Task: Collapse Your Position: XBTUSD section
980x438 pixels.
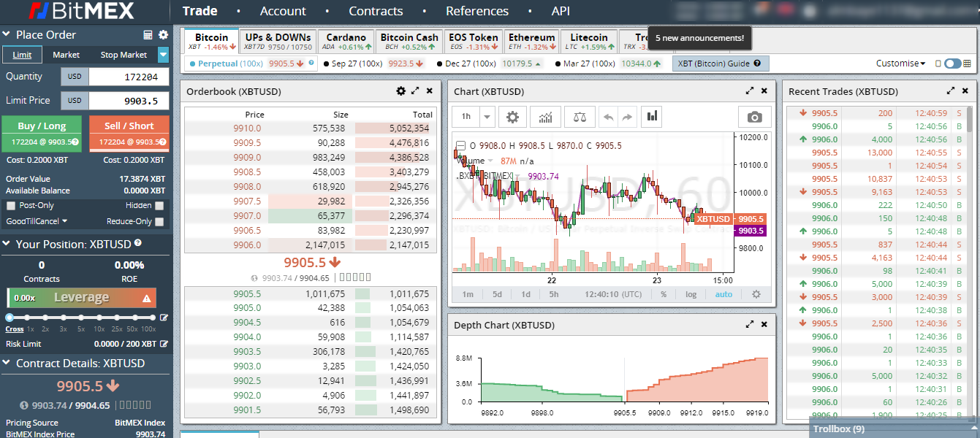Action: coord(7,245)
